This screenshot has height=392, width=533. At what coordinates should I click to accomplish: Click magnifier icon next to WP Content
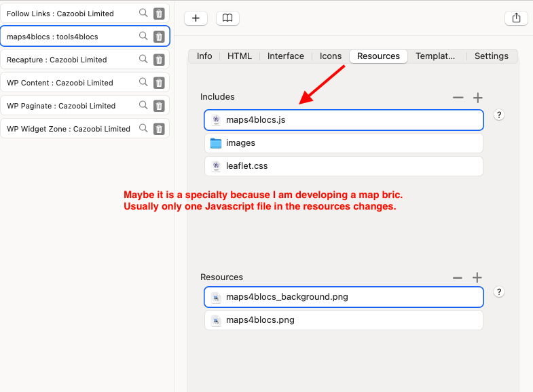143,82
